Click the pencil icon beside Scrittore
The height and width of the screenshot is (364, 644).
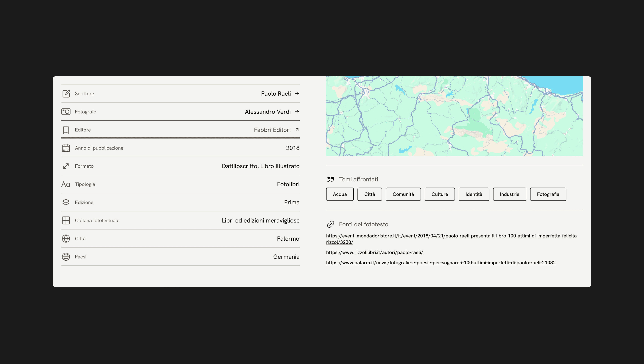point(66,94)
